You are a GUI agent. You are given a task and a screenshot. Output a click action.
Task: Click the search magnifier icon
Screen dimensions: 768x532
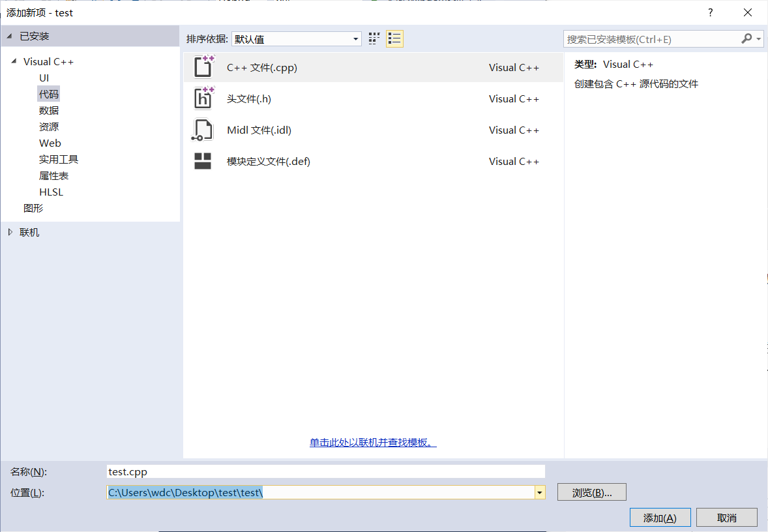[746, 38]
